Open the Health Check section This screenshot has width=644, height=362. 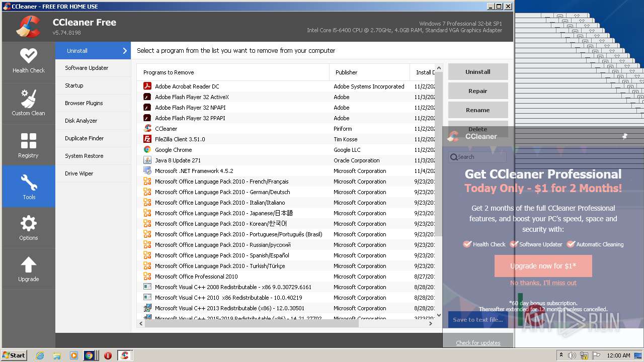point(29,61)
